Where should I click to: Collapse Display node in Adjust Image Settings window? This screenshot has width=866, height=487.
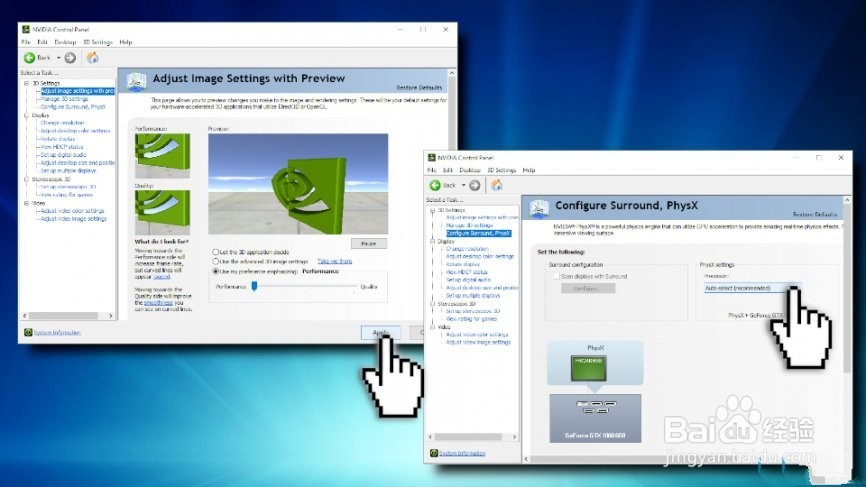[26, 115]
